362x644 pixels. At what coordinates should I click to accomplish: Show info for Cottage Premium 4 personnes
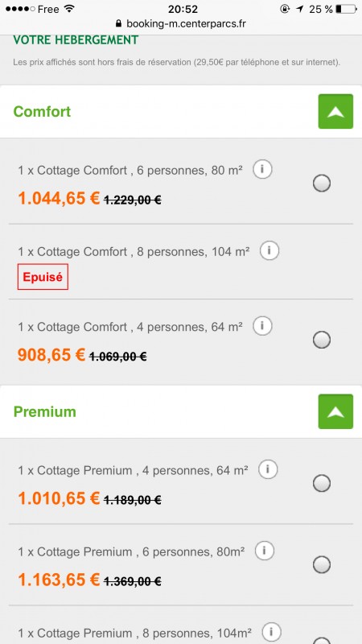click(x=268, y=469)
